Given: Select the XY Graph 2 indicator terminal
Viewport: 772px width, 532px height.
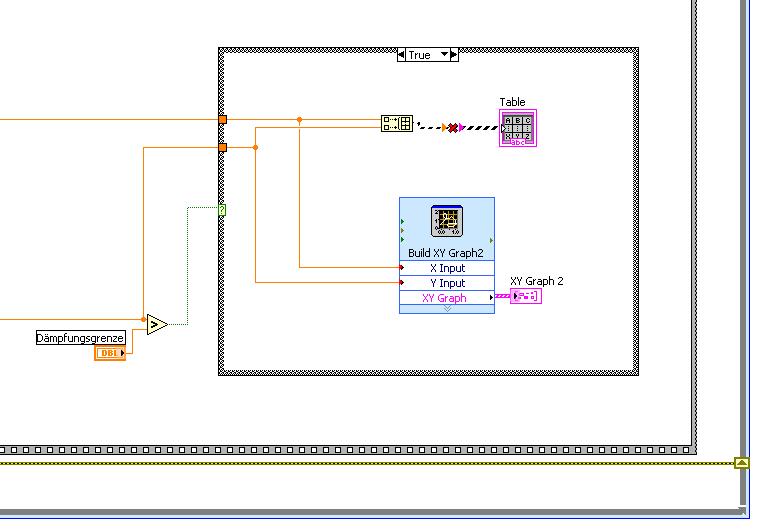Looking at the screenshot, I should [525, 296].
